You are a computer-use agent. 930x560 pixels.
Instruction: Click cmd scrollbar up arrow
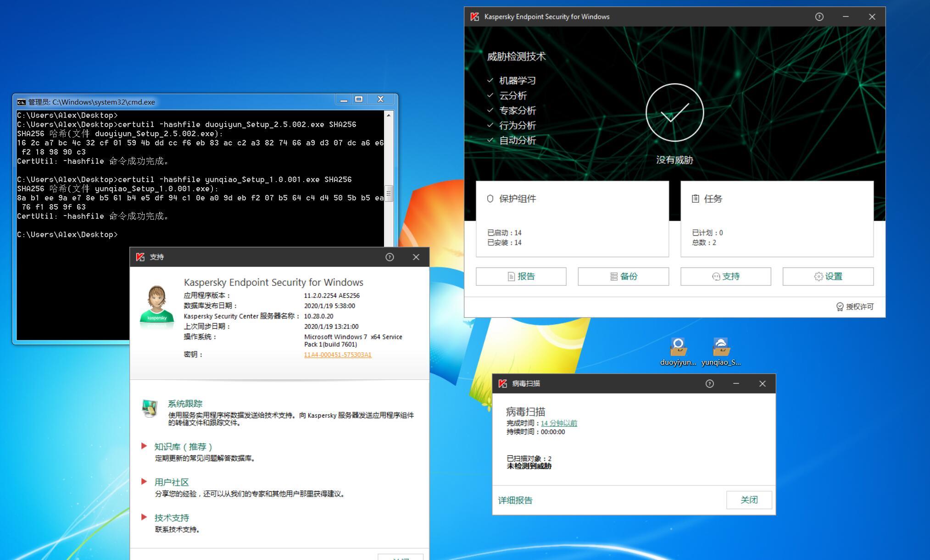coord(389,115)
